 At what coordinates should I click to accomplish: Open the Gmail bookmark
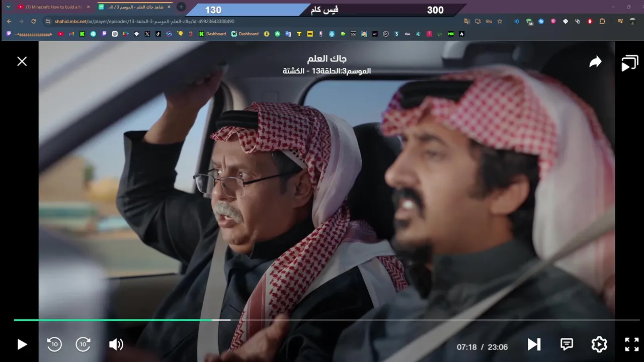point(71,34)
